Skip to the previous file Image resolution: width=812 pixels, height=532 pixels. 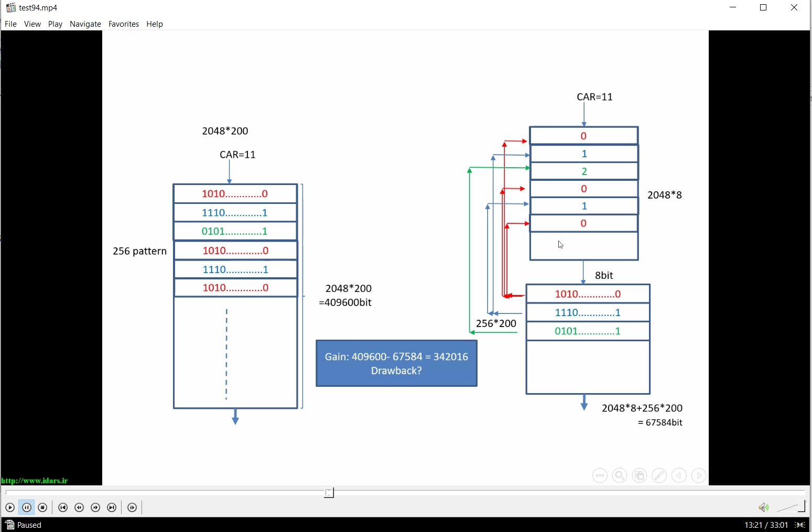(63, 507)
